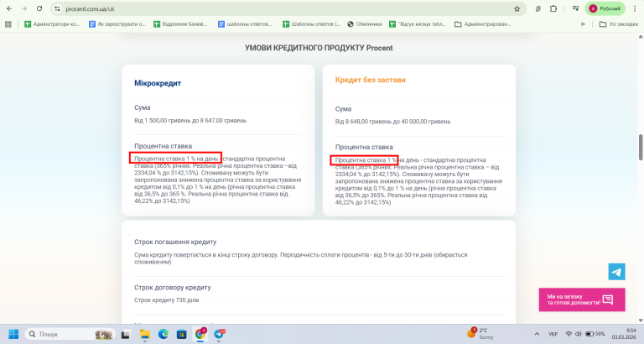This screenshot has width=644, height=344.
Task: Open the Адміністратори ко... bookmark
Action: 52,24
